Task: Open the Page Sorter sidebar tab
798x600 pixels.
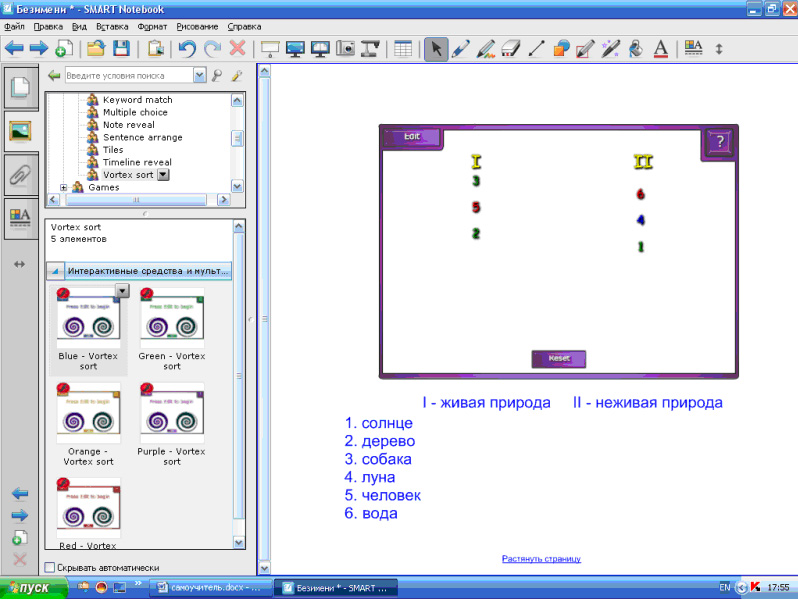Action: [x=20, y=88]
